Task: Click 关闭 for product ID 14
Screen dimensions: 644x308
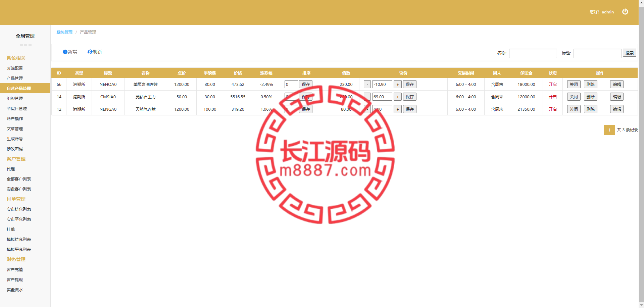Action: point(574,97)
